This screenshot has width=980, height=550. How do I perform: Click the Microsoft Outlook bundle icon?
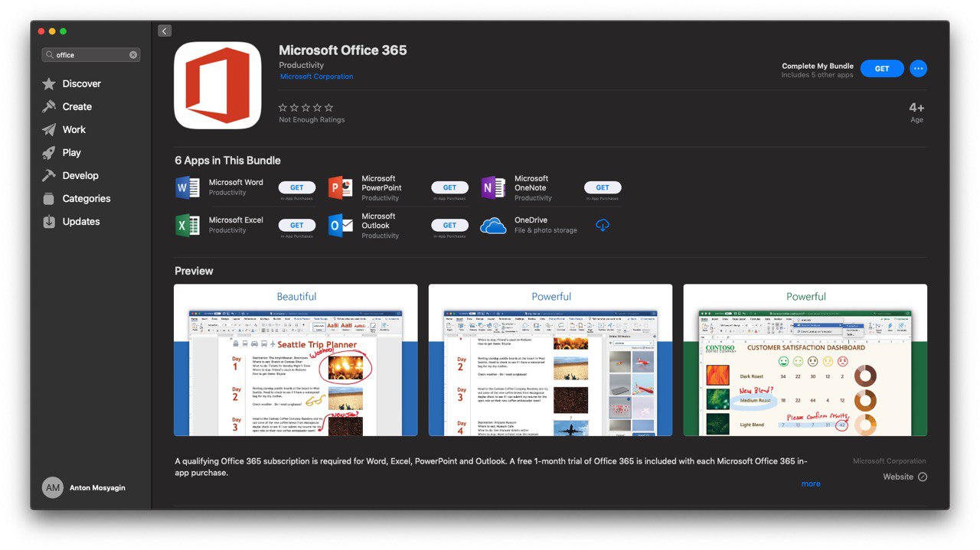341,225
